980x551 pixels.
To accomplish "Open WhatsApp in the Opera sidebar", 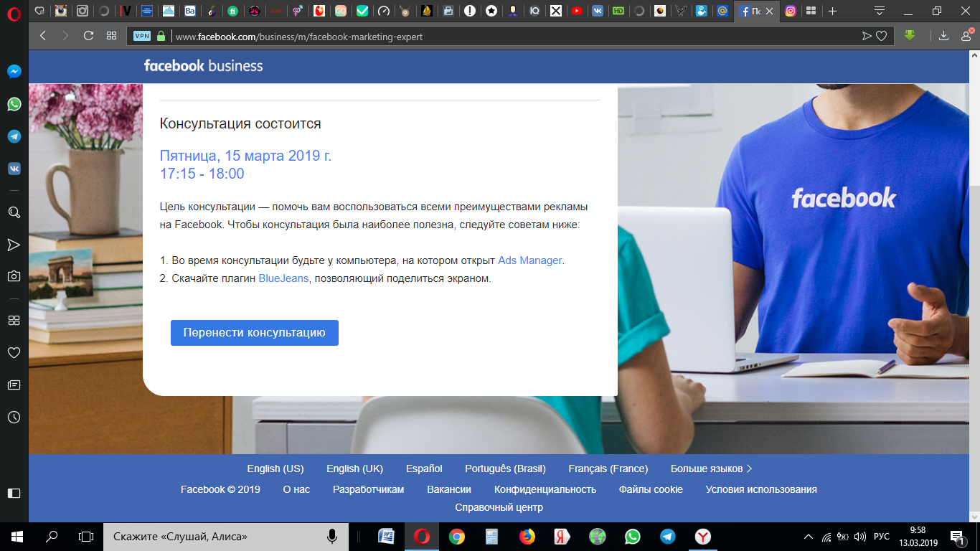I will point(14,104).
